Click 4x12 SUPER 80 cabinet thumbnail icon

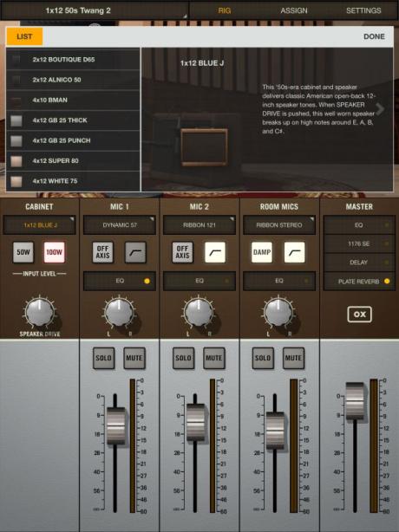[16, 161]
